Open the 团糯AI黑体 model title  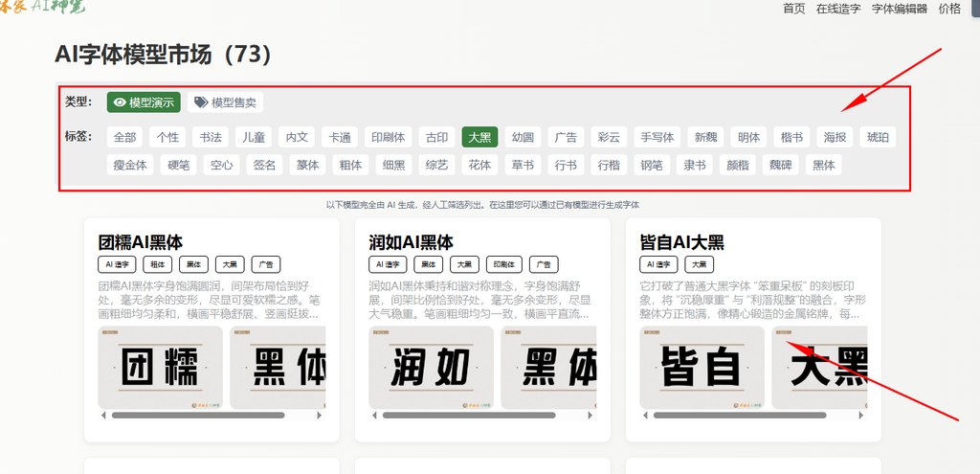(141, 242)
